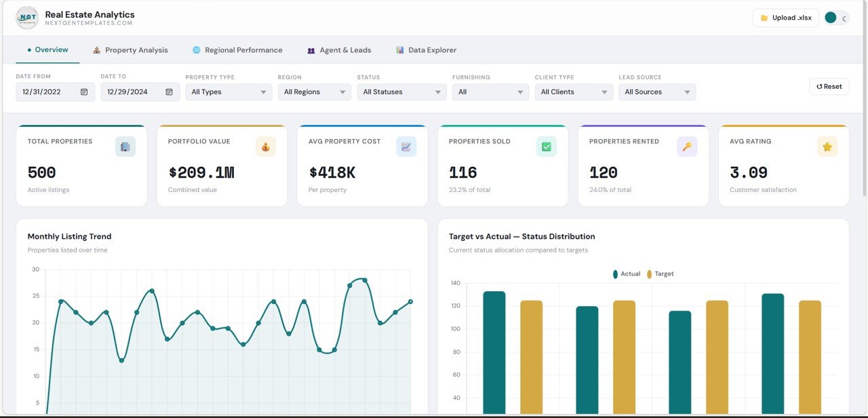Click the Regional Performance globe icon
This screenshot has height=418, width=868.
click(196, 49)
